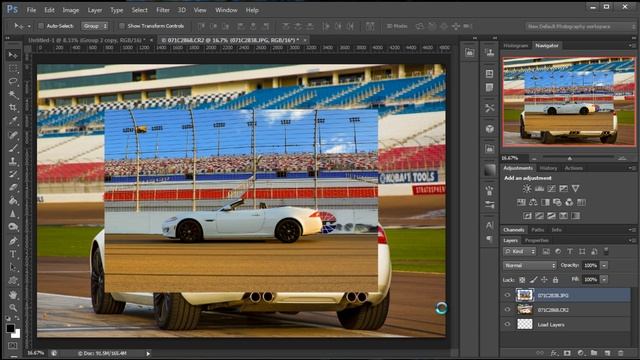This screenshot has height=360, width=640.
Task: Click the Opacity 100% input field
Action: 590,266
